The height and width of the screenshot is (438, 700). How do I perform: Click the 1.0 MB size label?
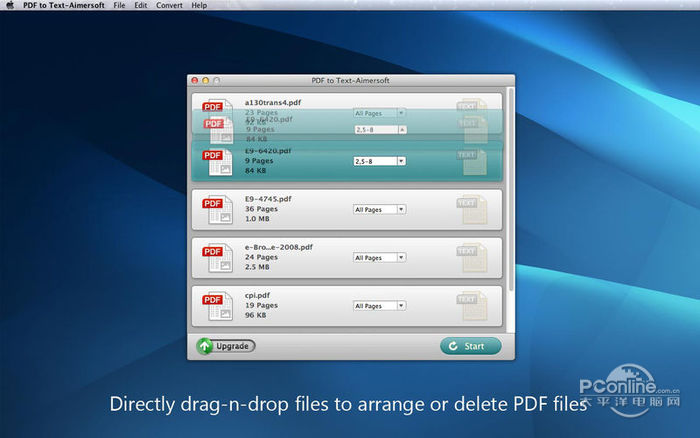(x=257, y=219)
